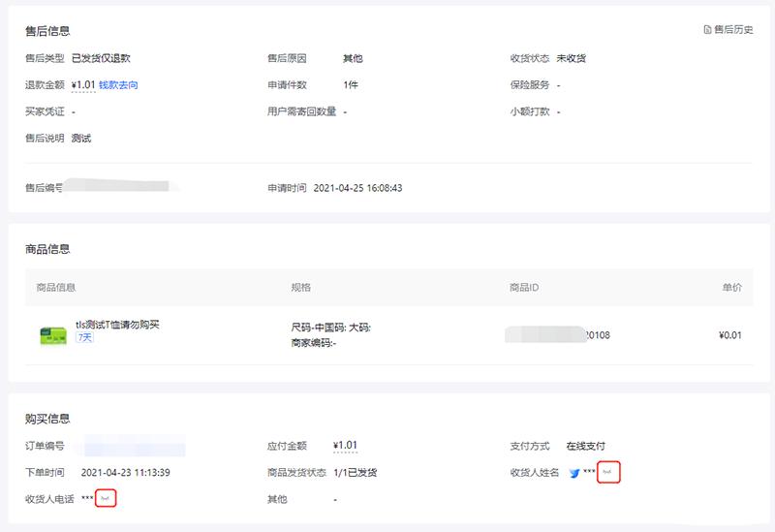Image resolution: width=775 pixels, height=532 pixels.
Task: Click the product ID ending in 20108
Action: click(558, 335)
